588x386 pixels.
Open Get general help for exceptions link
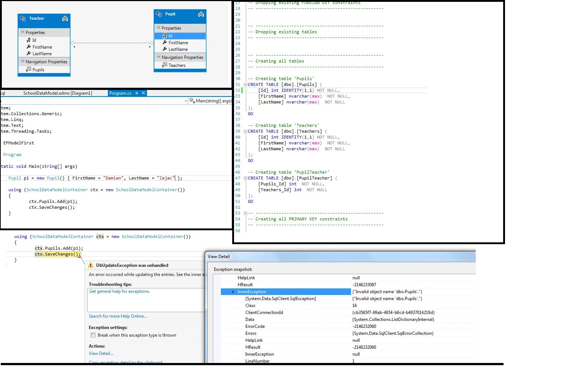click(120, 291)
